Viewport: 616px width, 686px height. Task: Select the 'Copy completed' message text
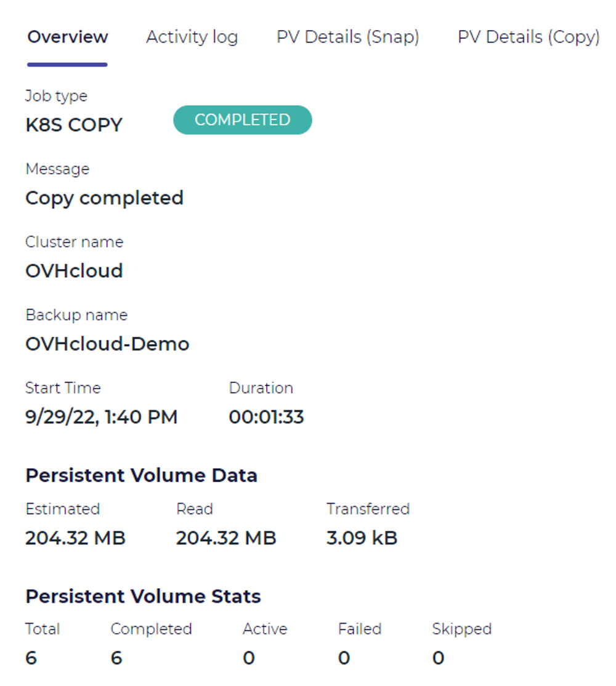coord(104,198)
